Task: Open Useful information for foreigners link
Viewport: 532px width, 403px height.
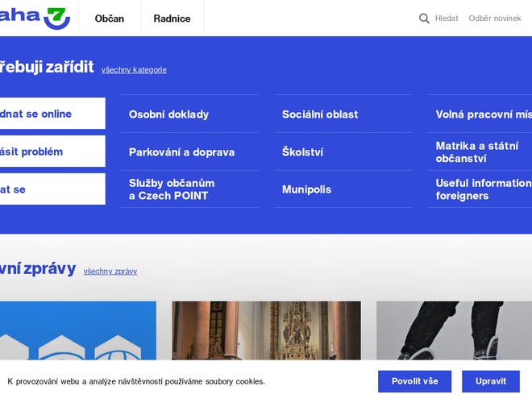Action: tap(482, 189)
